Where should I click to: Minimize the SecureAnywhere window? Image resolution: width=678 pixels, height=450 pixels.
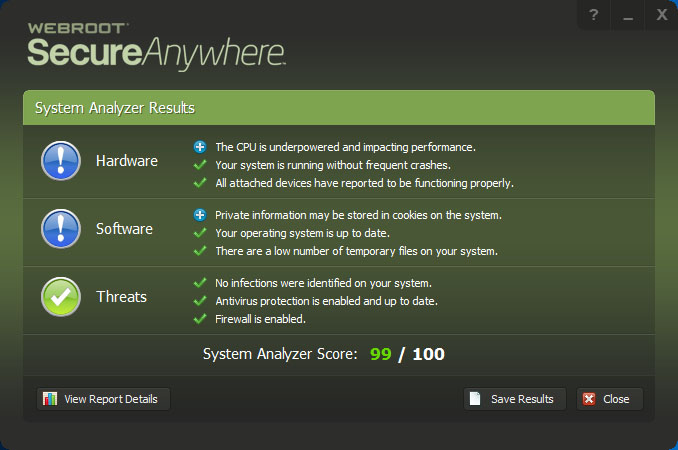pos(628,15)
